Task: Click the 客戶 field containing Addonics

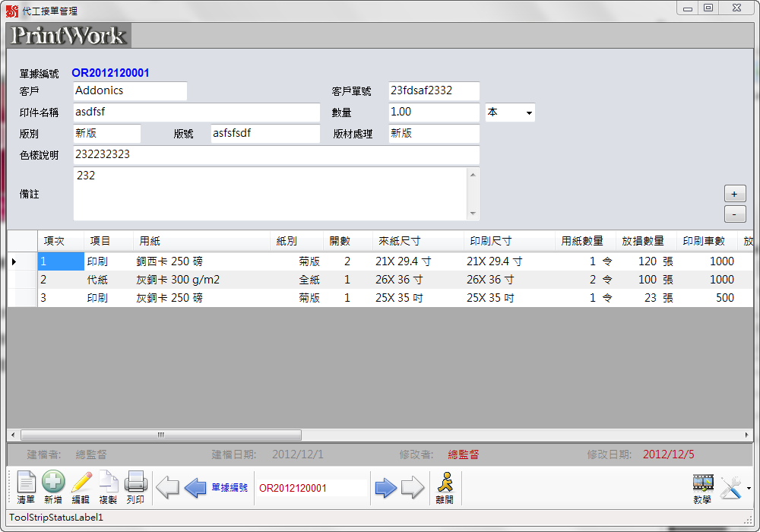Action: point(130,91)
